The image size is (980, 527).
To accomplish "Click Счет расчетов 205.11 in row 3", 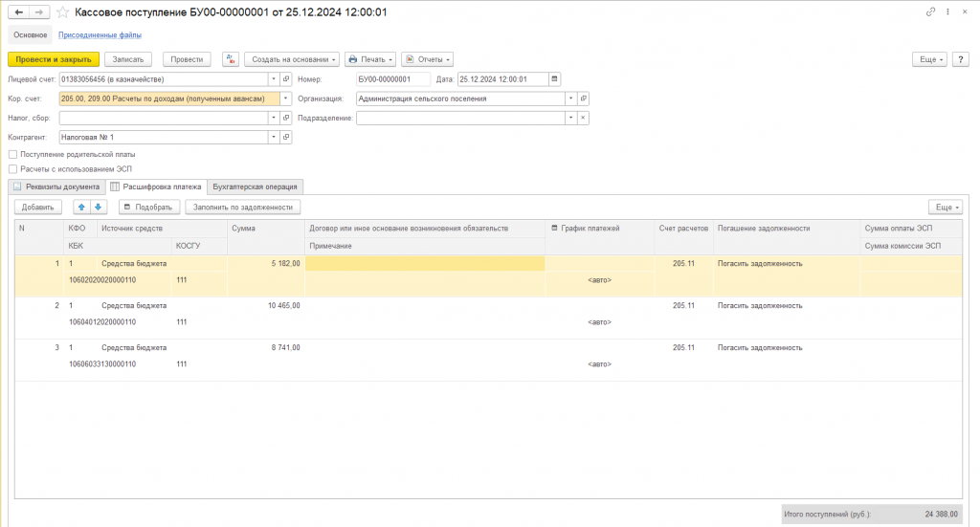I will [683, 348].
